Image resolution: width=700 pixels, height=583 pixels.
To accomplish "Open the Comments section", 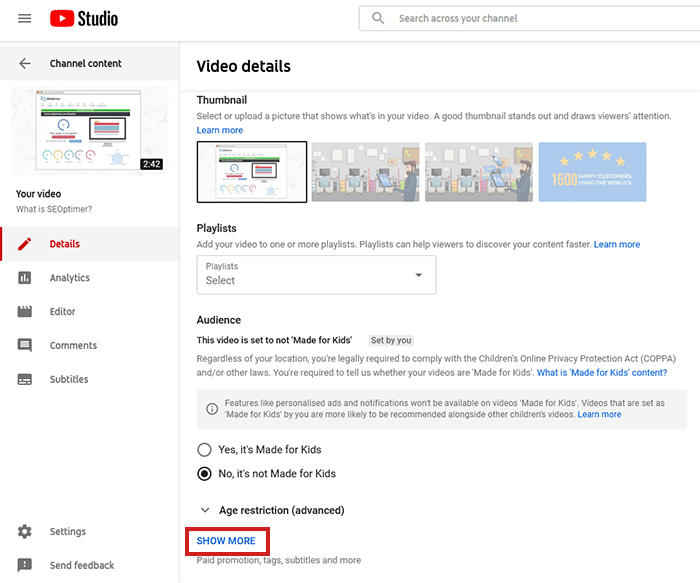I will (73, 346).
